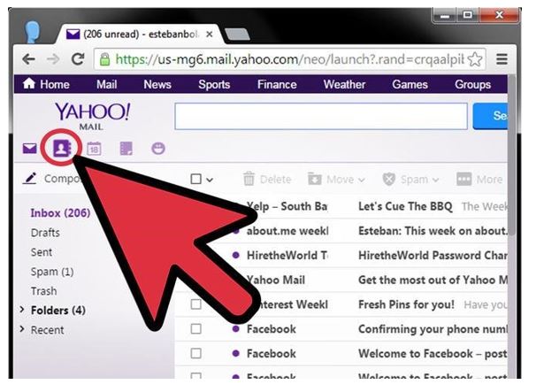Click the browser forward arrow
The height and width of the screenshot is (392, 544).
coord(53,59)
